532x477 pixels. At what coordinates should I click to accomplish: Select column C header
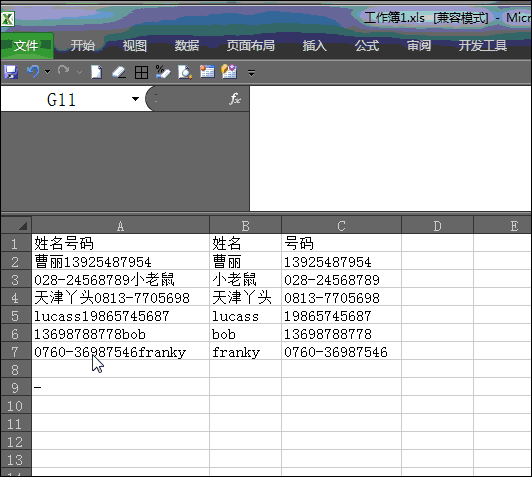[x=341, y=226]
